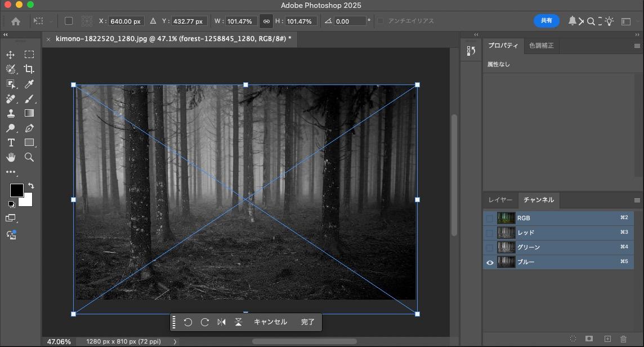The image size is (644, 347).
Task: Swap foreground and background colors
Action: tap(31, 186)
